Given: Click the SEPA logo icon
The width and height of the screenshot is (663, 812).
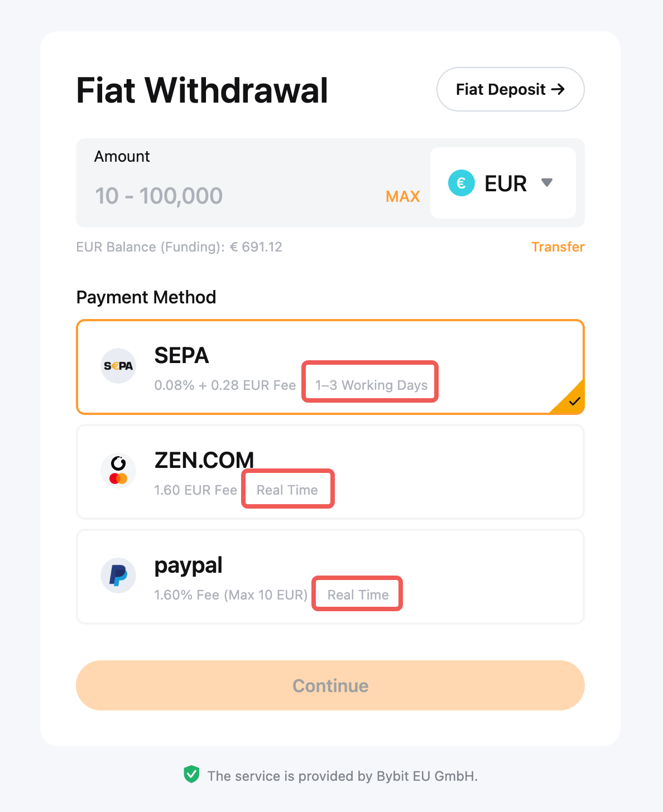Looking at the screenshot, I should tap(118, 366).
